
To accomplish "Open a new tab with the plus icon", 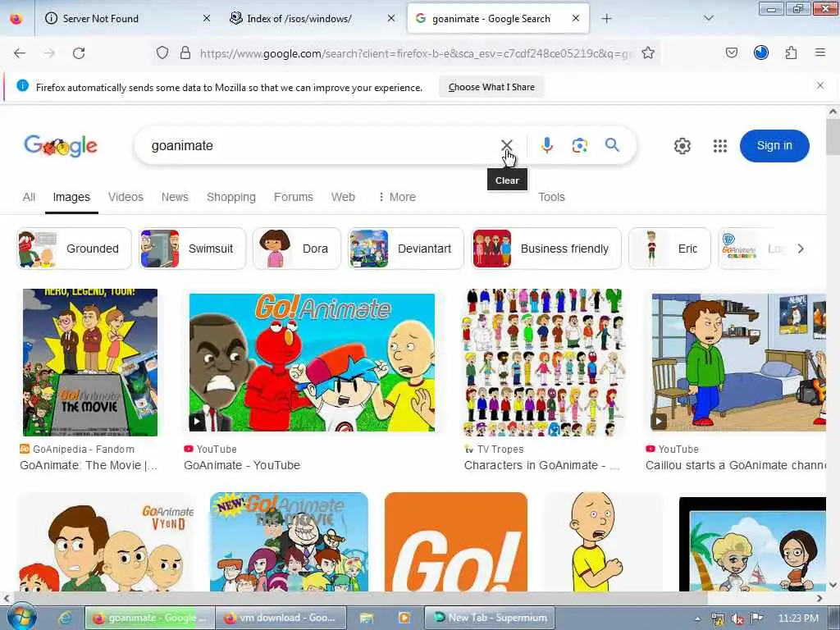I will (606, 19).
